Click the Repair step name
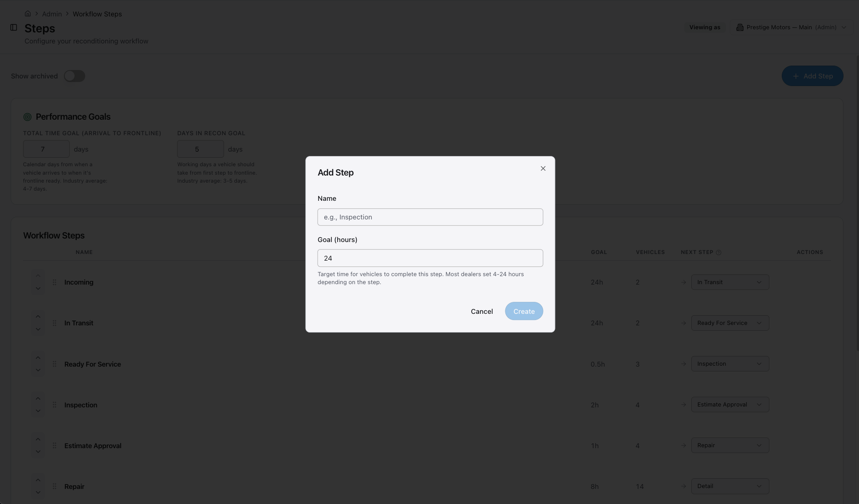This screenshot has width=859, height=504. click(x=74, y=487)
